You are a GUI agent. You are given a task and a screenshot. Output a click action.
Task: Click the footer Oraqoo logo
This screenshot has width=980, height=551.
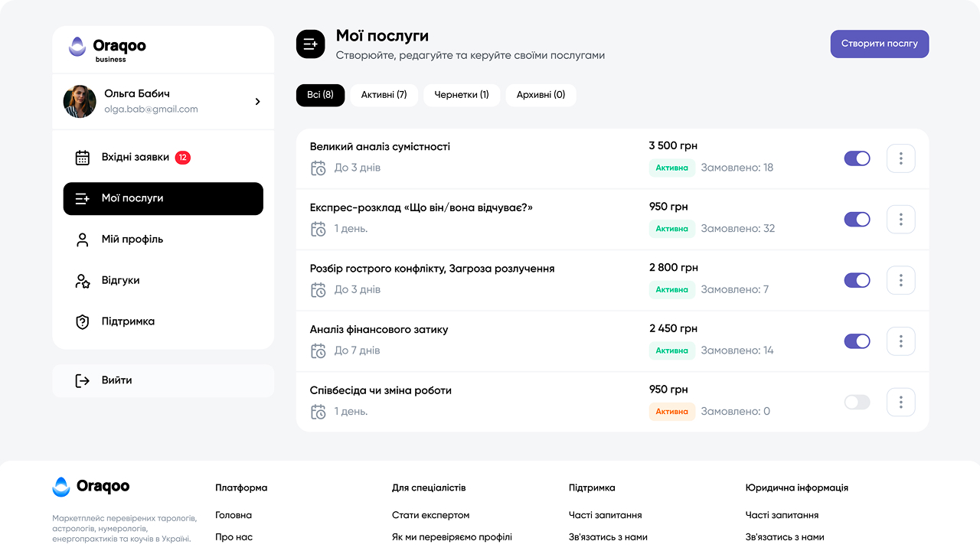click(91, 486)
